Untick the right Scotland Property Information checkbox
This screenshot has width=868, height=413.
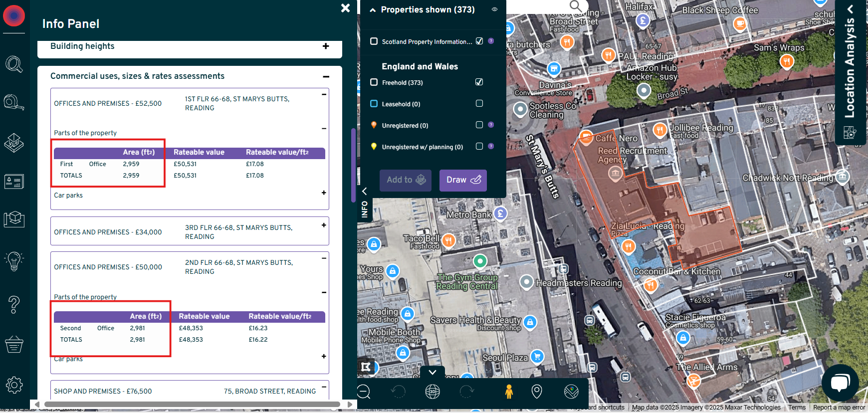(479, 41)
